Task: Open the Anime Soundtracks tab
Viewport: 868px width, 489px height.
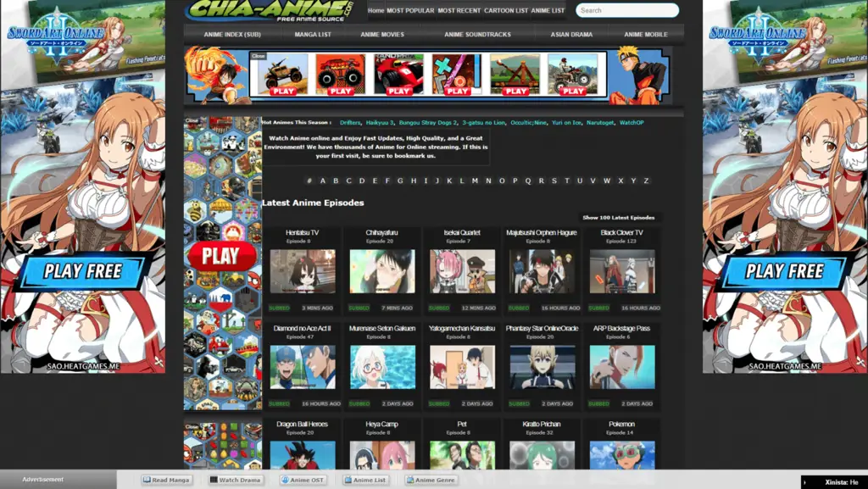Action: (477, 34)
